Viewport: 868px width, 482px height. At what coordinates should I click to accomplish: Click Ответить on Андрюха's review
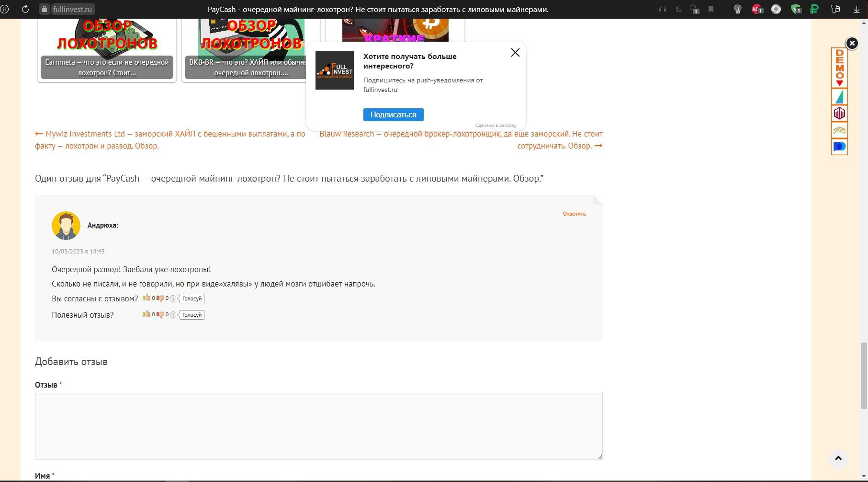click(574, 214)
